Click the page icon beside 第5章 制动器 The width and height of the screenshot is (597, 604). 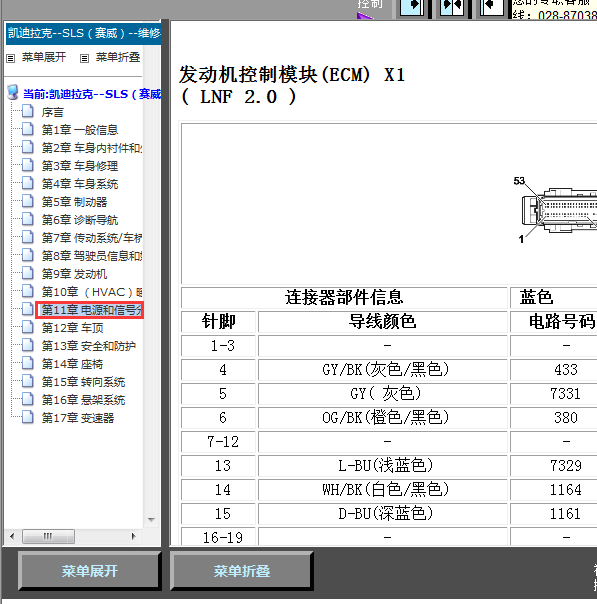tap(28, 201)
